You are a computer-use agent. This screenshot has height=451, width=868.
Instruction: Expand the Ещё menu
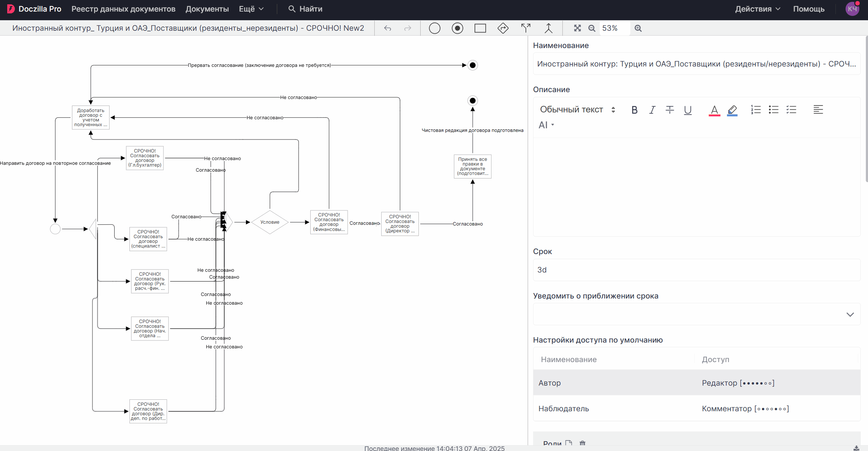(251, 9)
